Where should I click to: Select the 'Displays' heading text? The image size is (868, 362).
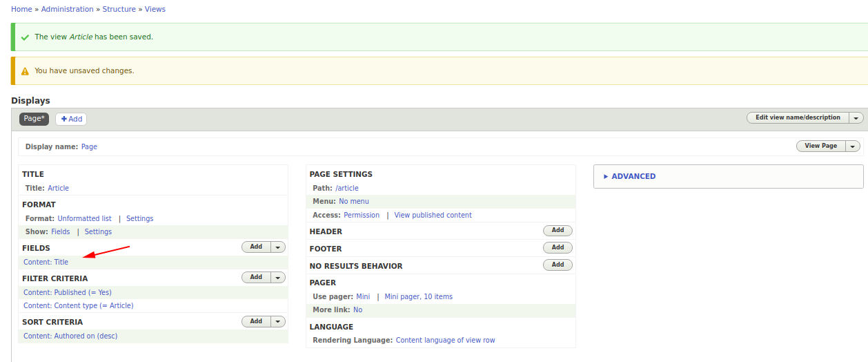tap(30, 101)
